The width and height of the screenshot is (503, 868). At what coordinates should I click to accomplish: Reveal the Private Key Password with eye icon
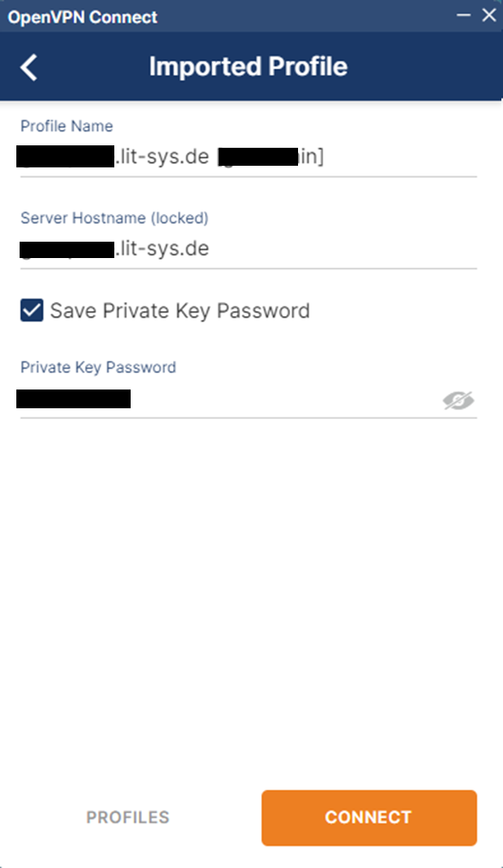pyautogui.click(x=458, y=399)
